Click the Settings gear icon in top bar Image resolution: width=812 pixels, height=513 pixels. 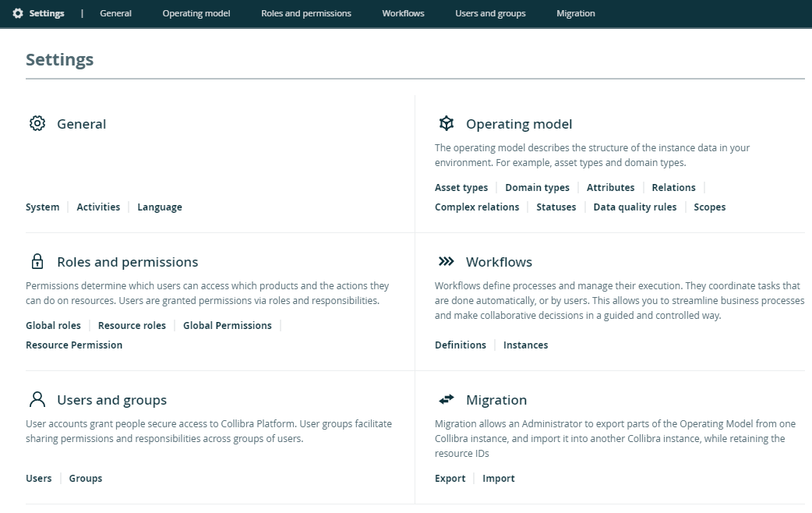(18, 13)
